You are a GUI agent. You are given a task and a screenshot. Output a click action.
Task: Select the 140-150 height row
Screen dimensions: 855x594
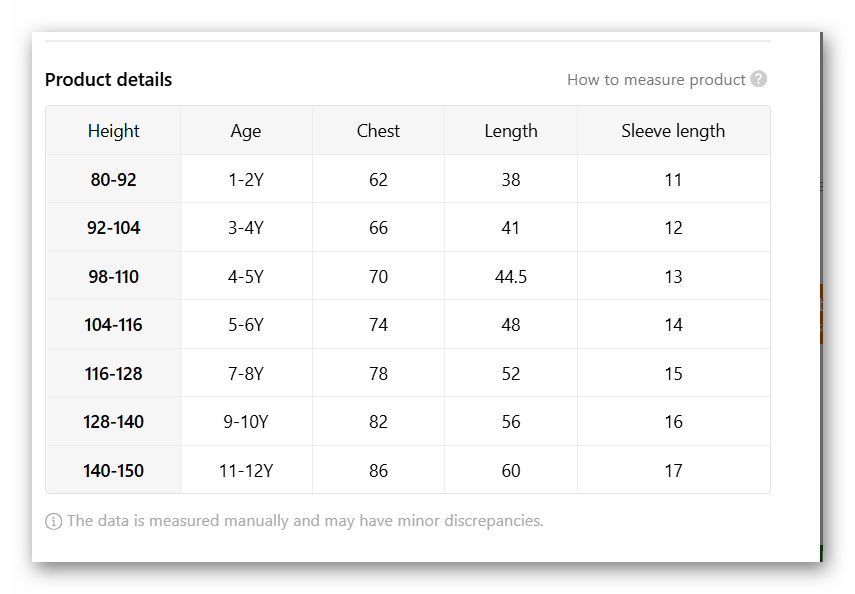pos(114,471)
